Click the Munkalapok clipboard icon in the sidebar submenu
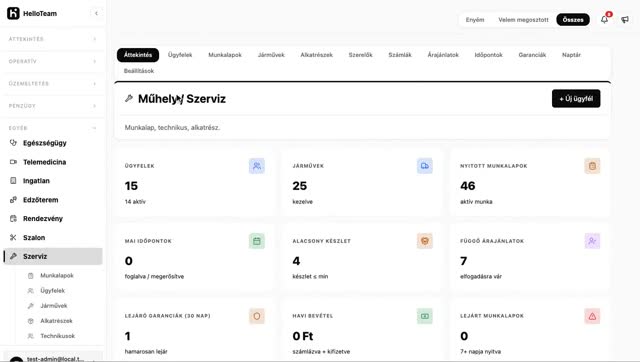640x362 pixels. point(31,276)
